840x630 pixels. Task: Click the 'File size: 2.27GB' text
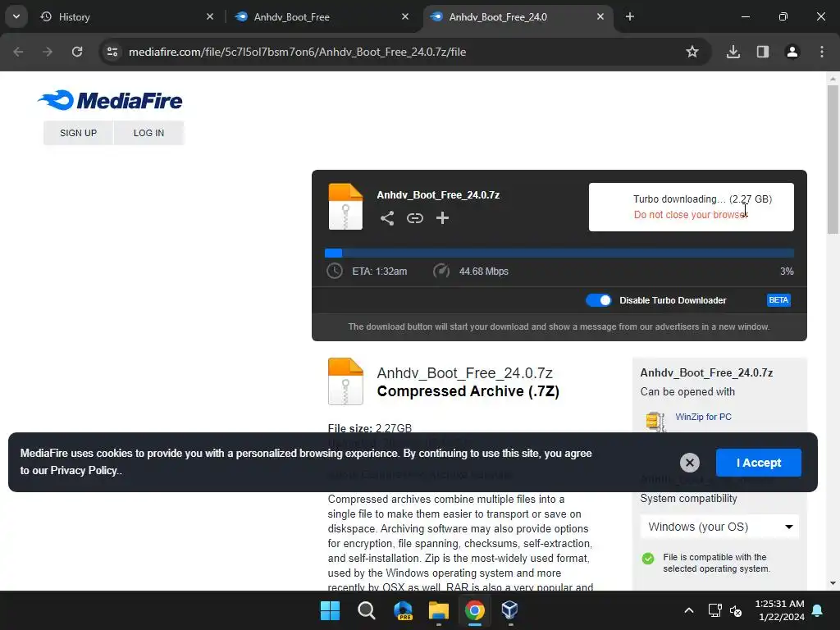370,428
